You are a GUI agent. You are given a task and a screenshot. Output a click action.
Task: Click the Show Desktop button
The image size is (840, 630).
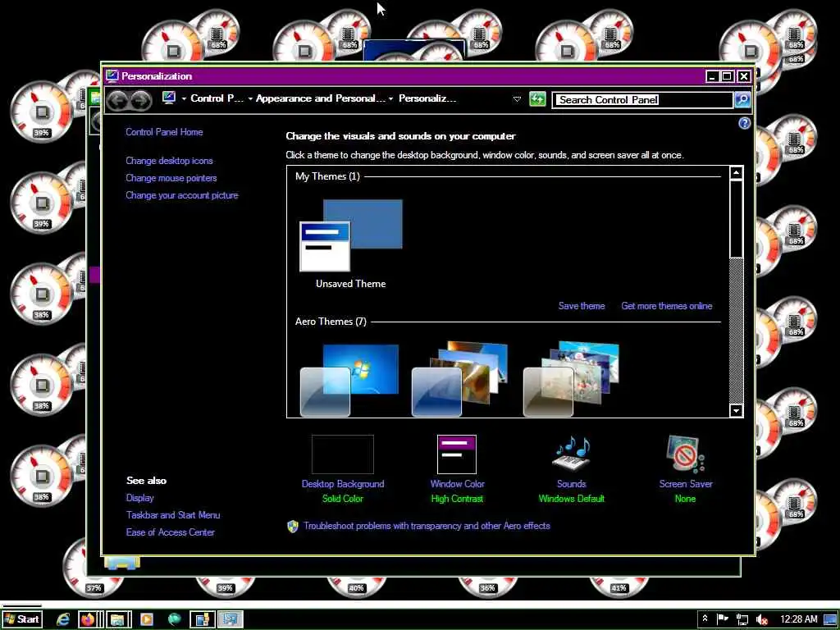[x=830, y=620]
